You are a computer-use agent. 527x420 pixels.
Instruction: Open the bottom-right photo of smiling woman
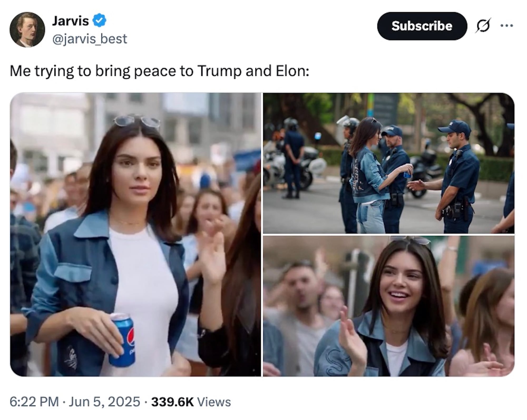tap(389, 306)
